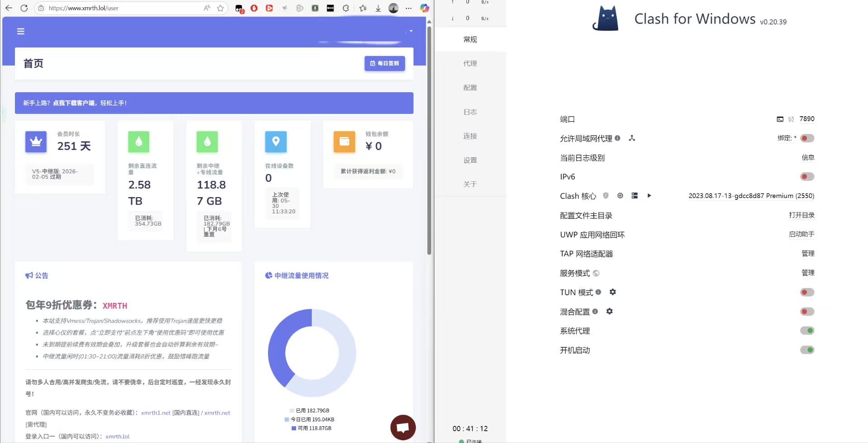This screenshot has height=443, width=868.
Task: Open user dropdown arrow in page header
Action: (411, 31)
